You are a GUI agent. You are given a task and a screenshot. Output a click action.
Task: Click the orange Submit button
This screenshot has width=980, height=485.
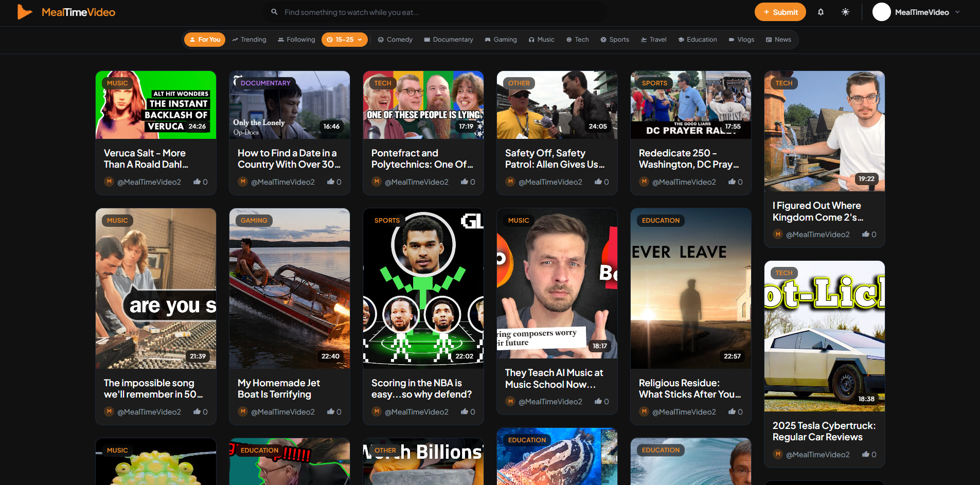click(x=780, y=12)
